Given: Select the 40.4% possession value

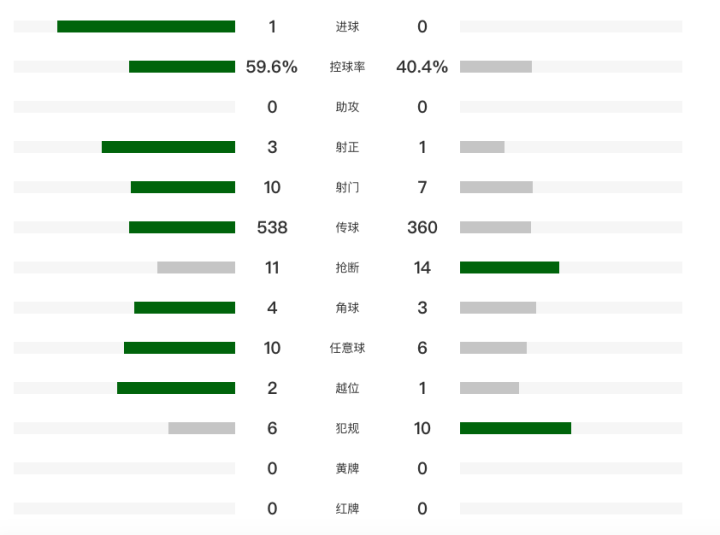Looking at the screenshot, I should coord(422,67).
